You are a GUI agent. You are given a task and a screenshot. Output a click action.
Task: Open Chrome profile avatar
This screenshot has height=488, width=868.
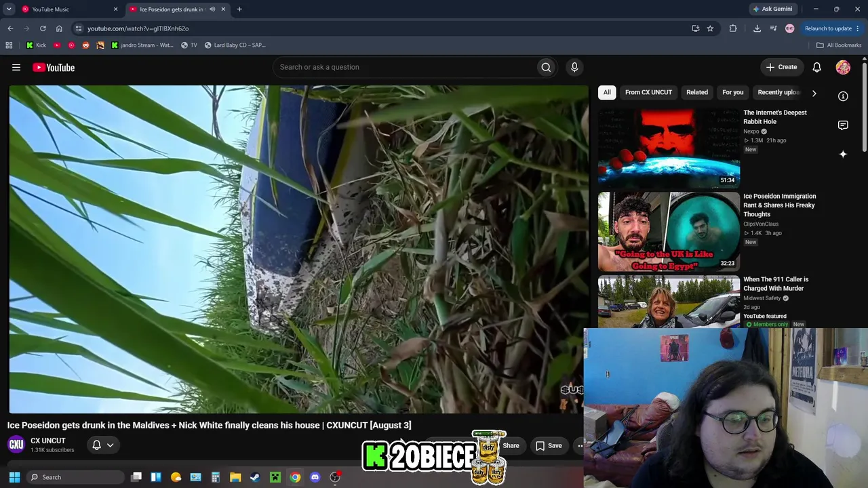click(x=789, y=28)
